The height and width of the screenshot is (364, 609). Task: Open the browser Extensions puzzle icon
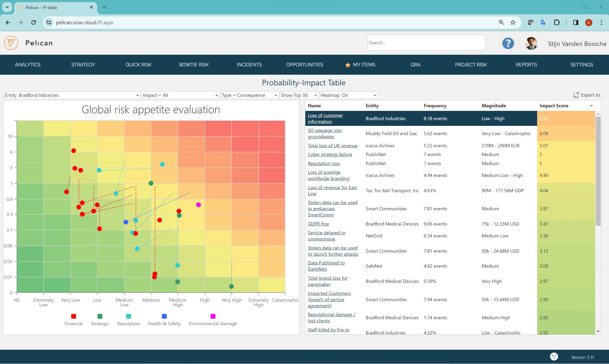[x=557, y=22]
